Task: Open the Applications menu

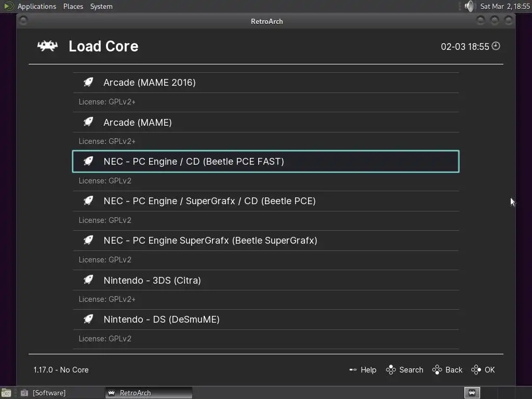Action: [x=37, y=6]
